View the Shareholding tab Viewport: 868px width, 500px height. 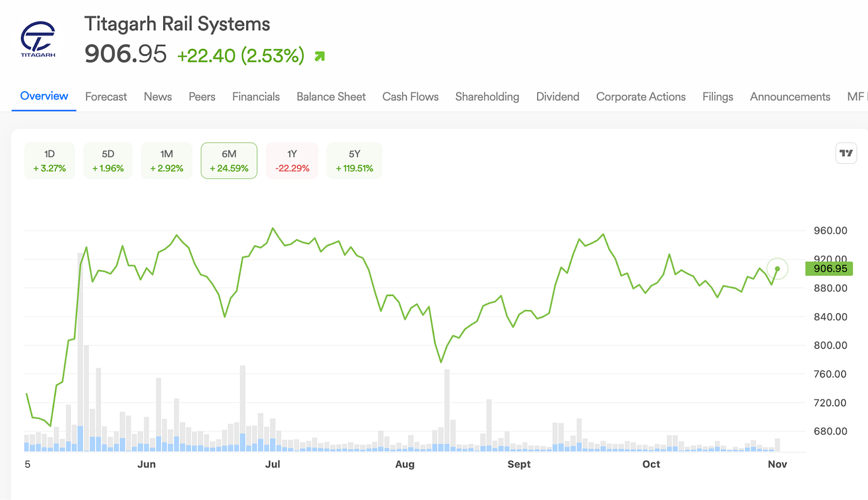coord(487,97)
